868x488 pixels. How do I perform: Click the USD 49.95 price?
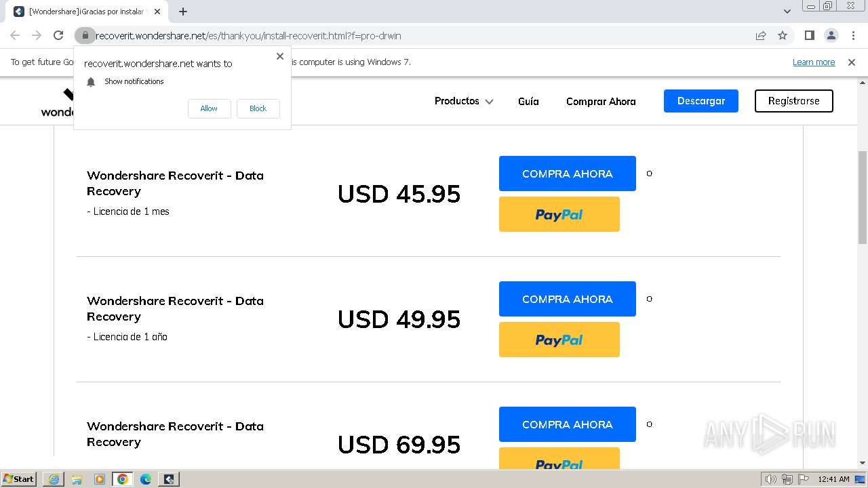(x=399, y=319)
